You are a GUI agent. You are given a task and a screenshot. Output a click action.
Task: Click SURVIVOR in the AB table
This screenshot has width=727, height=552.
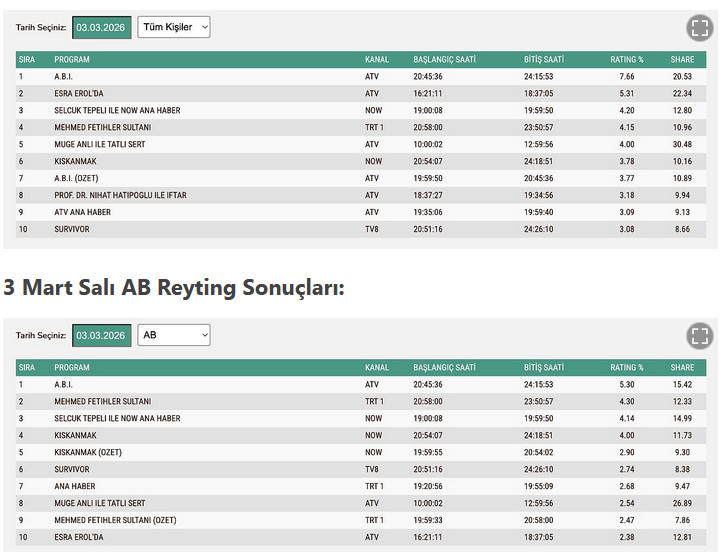[x=72, y=470]
